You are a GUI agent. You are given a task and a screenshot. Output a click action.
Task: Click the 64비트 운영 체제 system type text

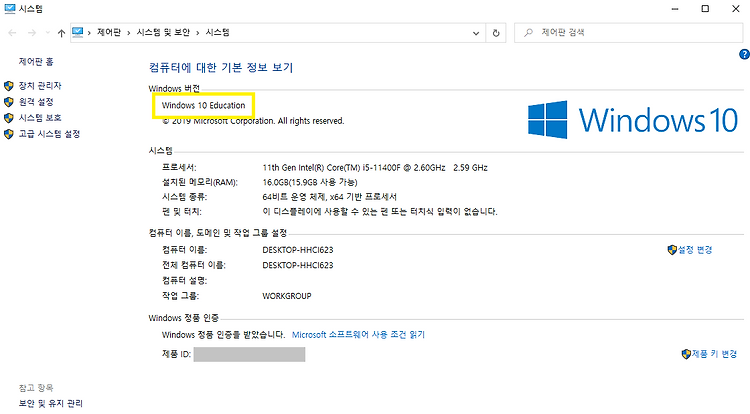[330, 197]
